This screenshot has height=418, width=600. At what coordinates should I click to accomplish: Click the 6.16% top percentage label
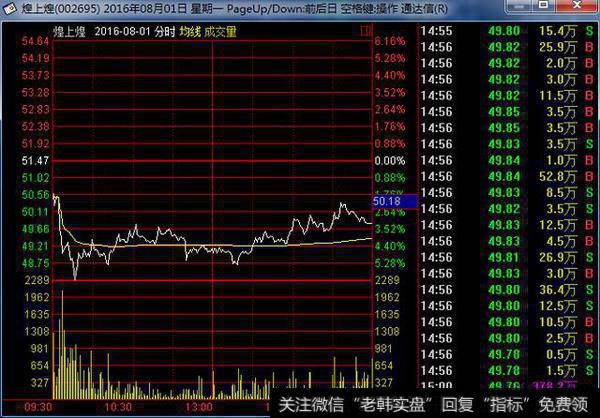[x=390, y=41]
